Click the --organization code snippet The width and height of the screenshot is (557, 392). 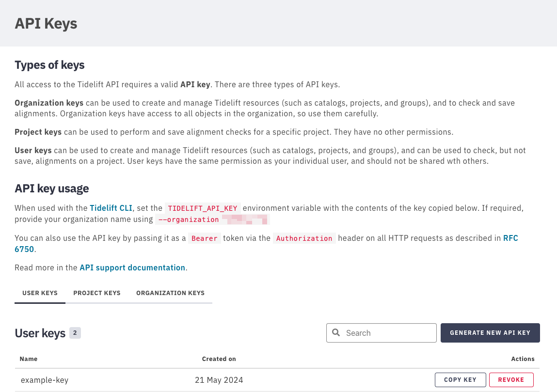(x=212, y=220)
